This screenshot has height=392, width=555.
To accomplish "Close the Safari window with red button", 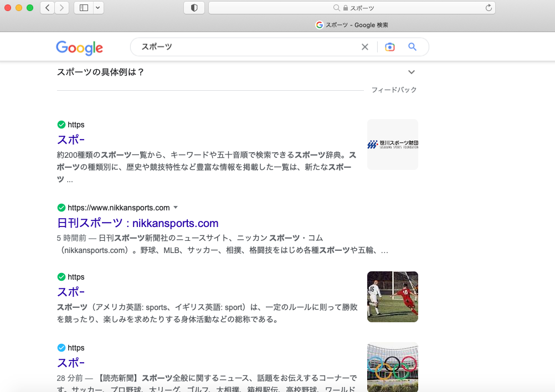I will pyautogui.click(x=7, y=8).
